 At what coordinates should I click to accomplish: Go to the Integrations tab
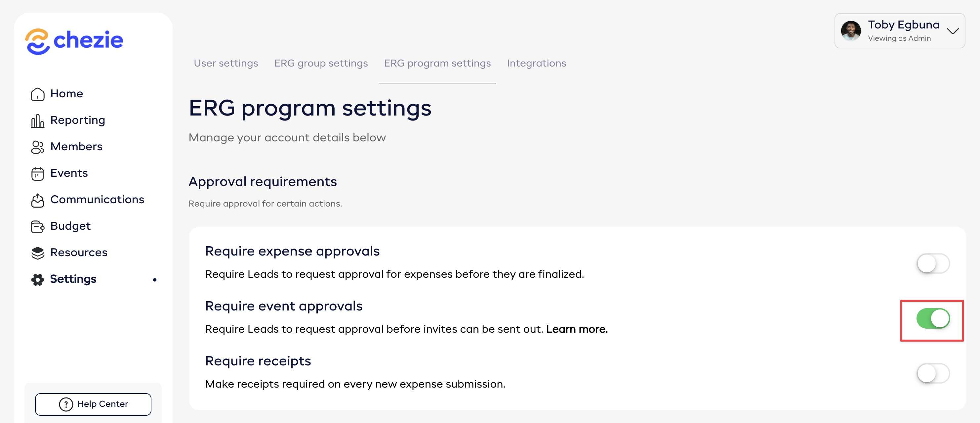click(x=536, y=63)
